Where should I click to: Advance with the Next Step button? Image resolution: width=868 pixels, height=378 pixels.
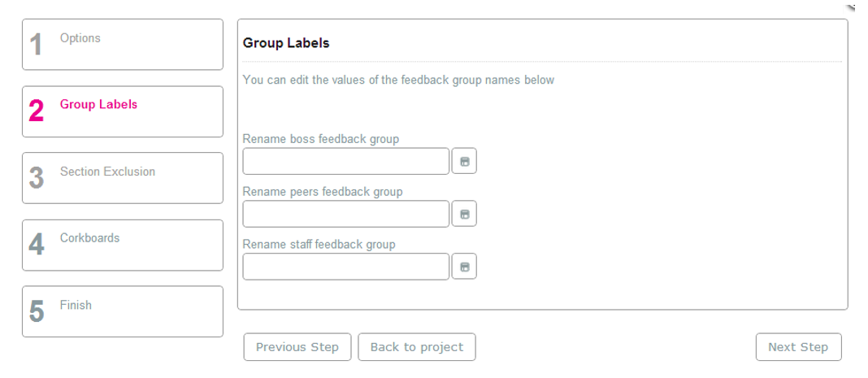click(798, 347)
